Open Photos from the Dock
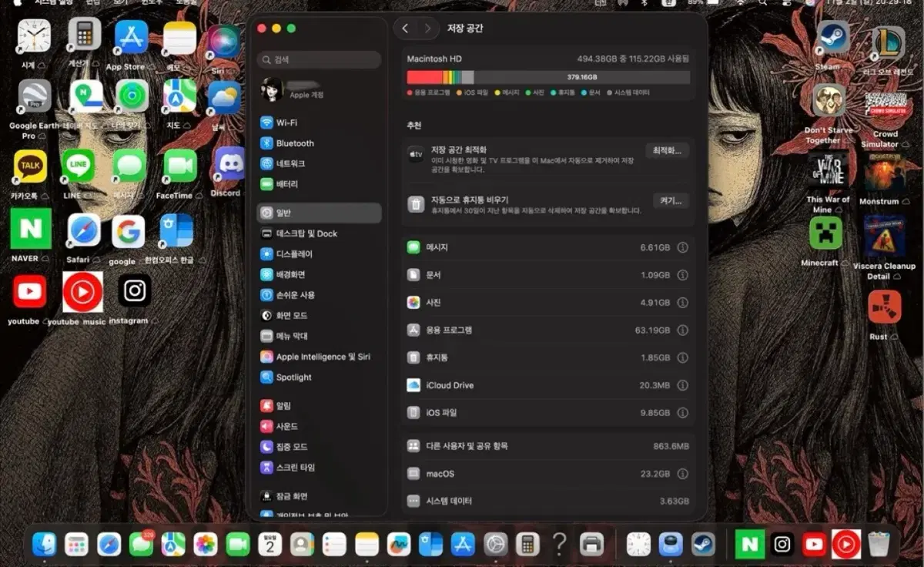Screen dimensions: 924x567 [205, 545]
